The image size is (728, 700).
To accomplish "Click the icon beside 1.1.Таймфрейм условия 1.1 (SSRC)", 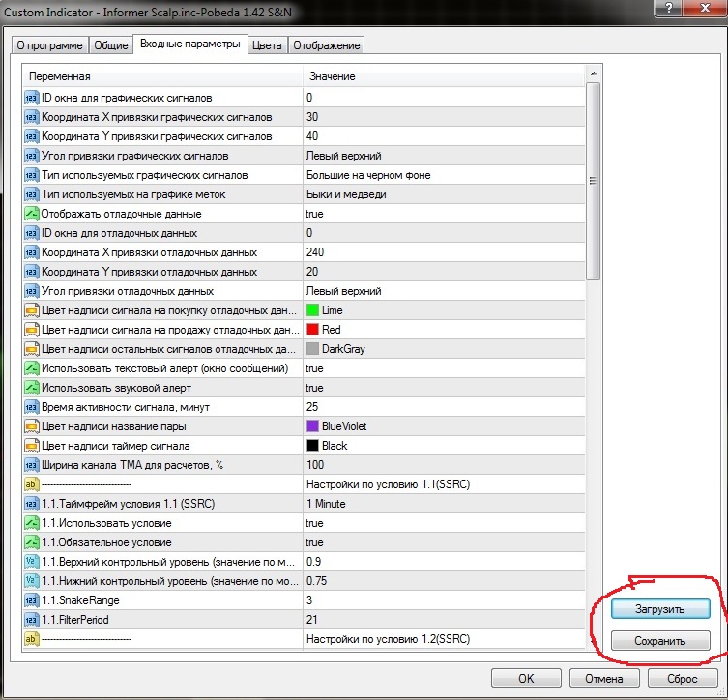I will [x=31, y=504].
